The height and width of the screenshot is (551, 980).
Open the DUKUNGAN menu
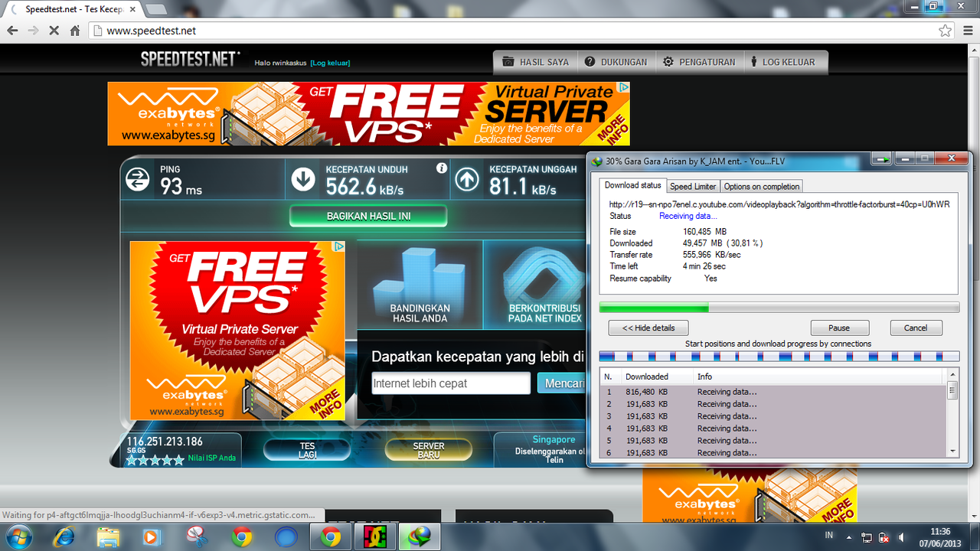click(x=616, y=62)
